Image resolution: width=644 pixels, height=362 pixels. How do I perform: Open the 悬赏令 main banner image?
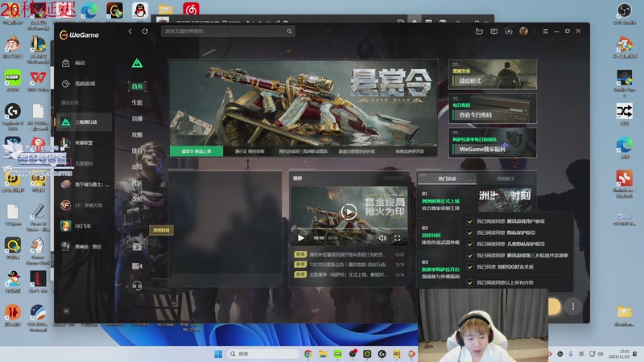(303, 103)
